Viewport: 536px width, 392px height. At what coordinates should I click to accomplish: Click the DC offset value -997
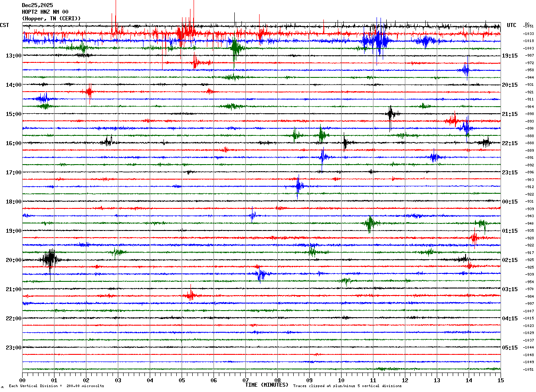pos(529,304)
